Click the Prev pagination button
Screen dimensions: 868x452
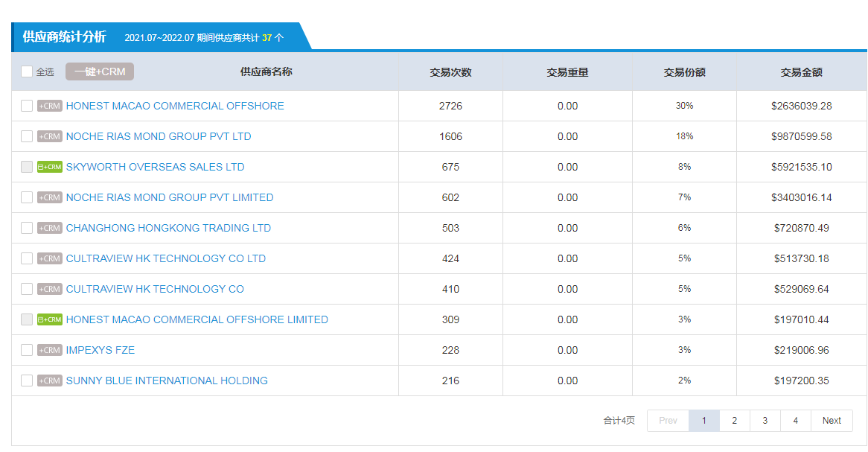tap(668, 421)
